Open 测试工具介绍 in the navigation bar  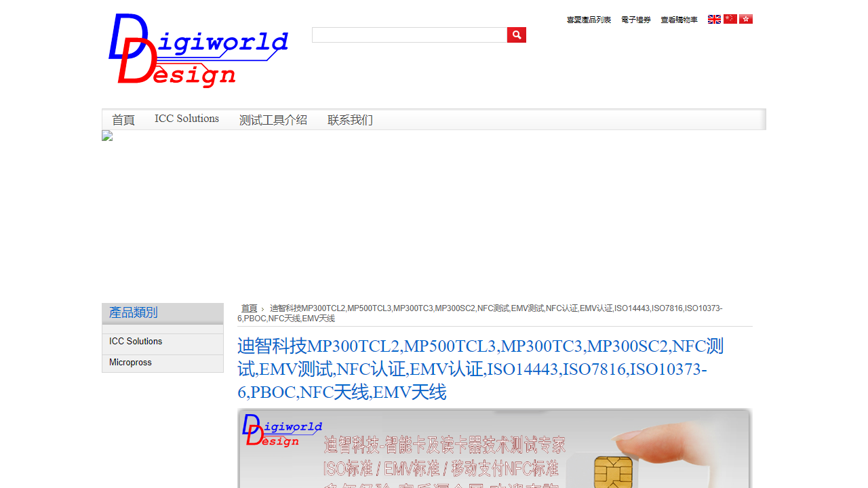pyautogui.click(x=273, y=120)
